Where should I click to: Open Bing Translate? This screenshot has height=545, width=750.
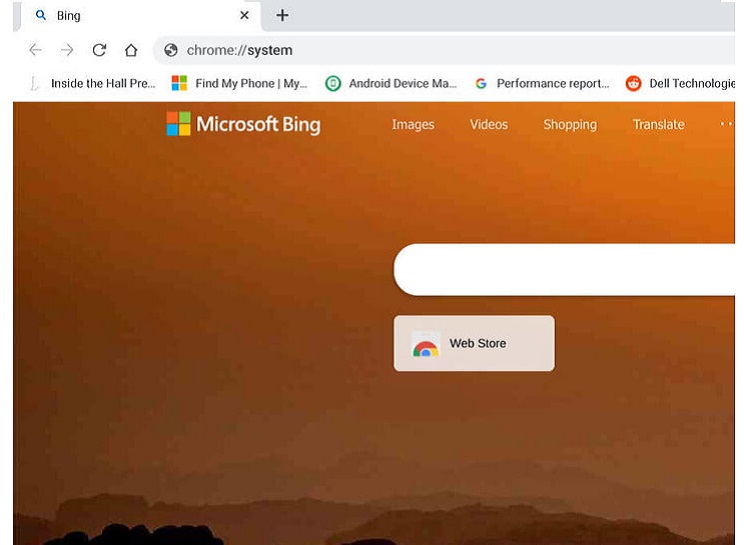point(658,125)
